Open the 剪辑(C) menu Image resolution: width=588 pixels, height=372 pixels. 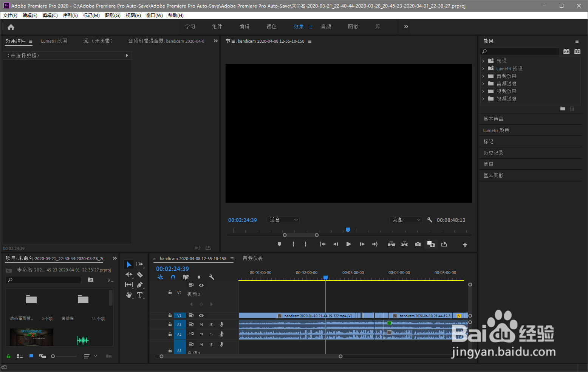(50, 15)
